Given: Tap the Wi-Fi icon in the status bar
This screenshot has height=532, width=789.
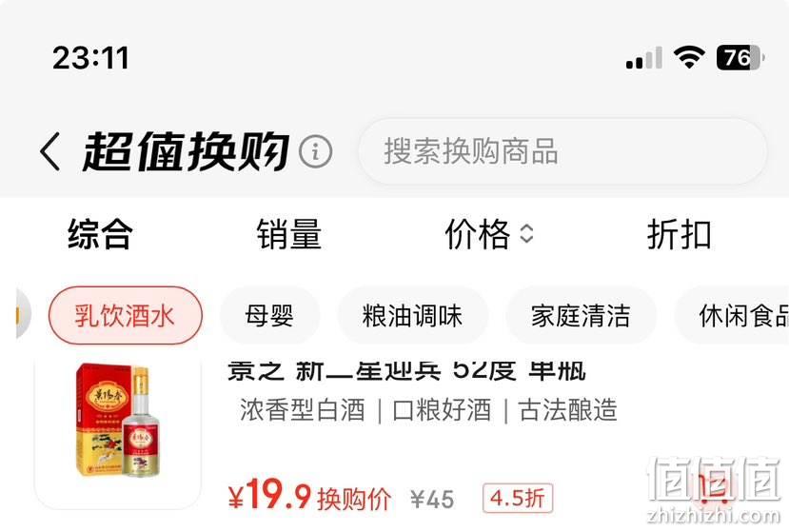Looking at the screenshot, I should pos(689,57).
